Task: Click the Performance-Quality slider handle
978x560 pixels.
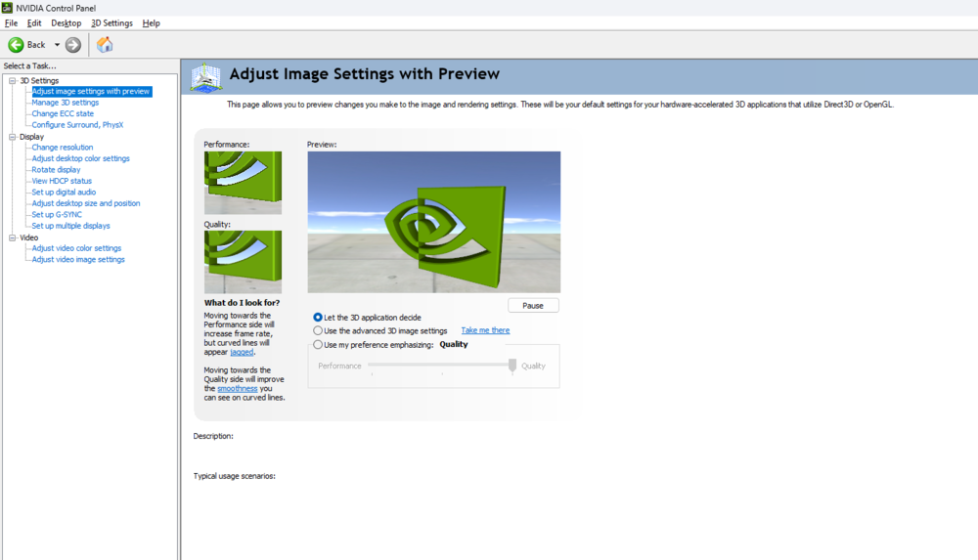Action: (512, 365)
